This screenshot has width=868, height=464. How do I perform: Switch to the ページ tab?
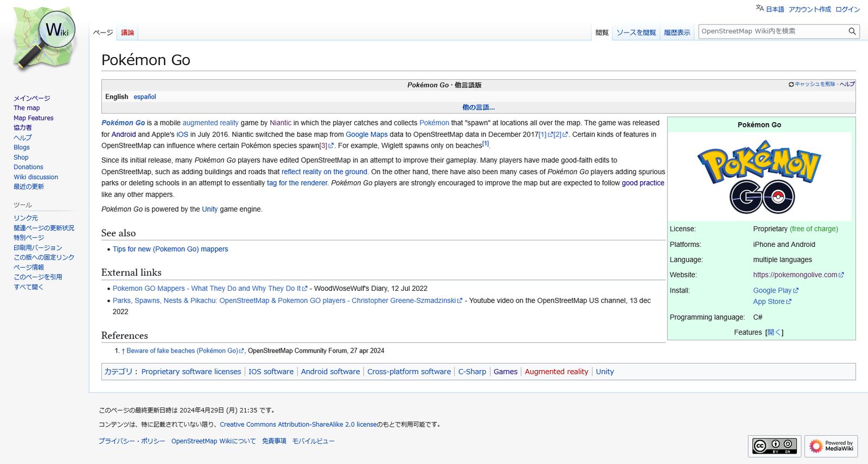pos(103,33)
